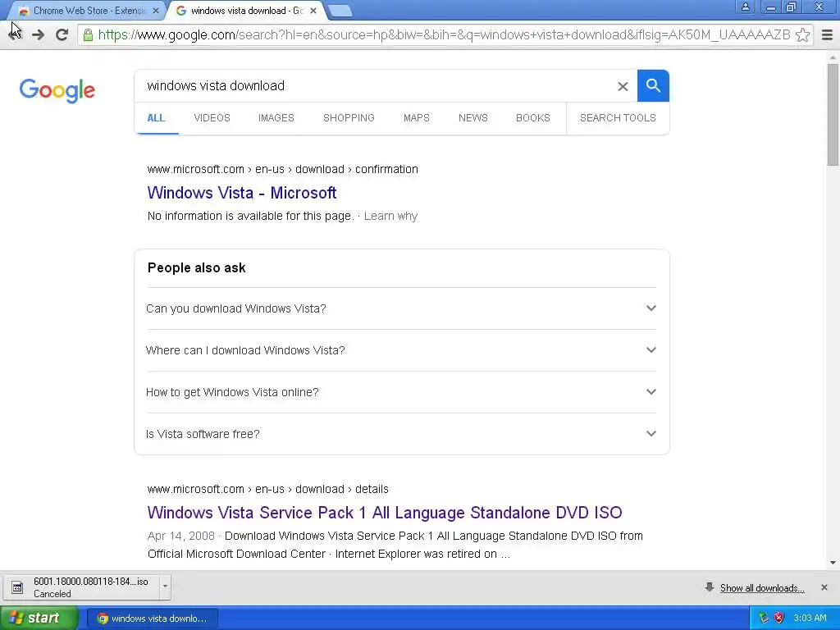The image size is (840, 630).
Task: Click the blue magnifier search button
Action: point(653,85)
